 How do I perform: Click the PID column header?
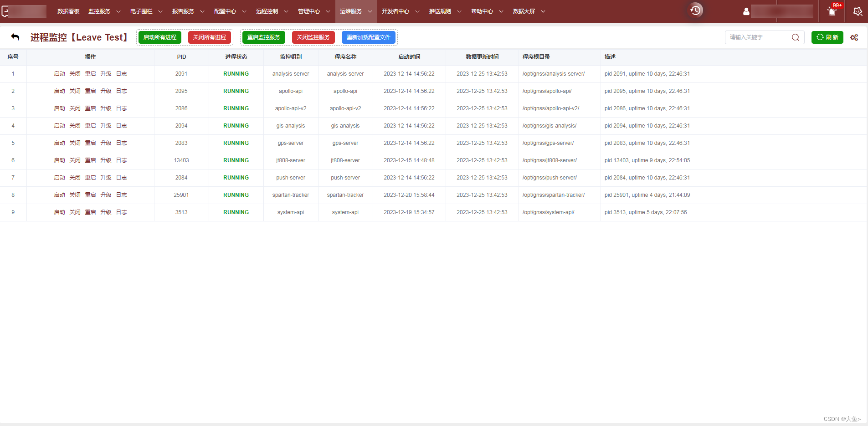(x=181, y=57)
